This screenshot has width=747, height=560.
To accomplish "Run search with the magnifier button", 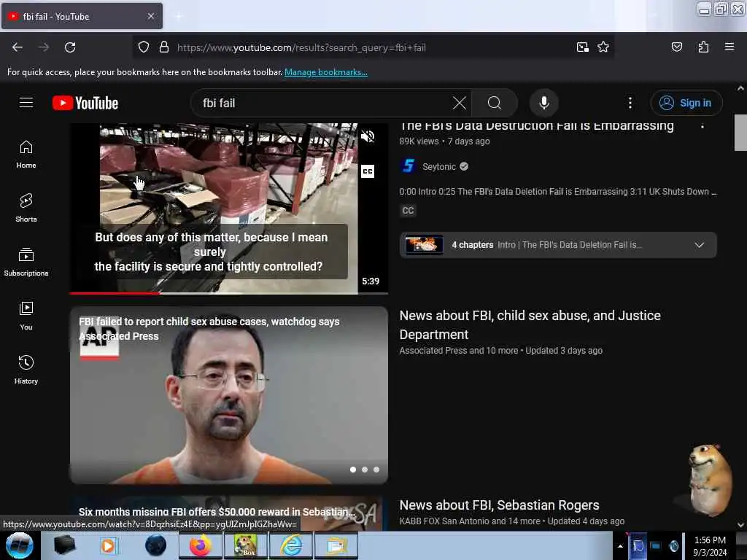I will click(495, 103).
